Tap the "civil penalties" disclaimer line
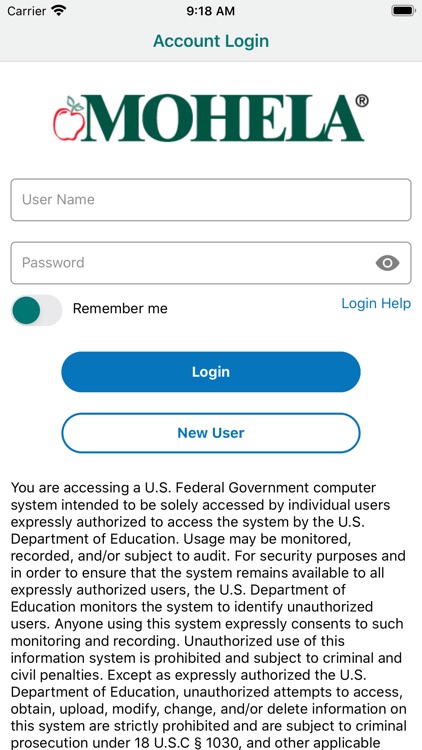 tap(189, 675)
